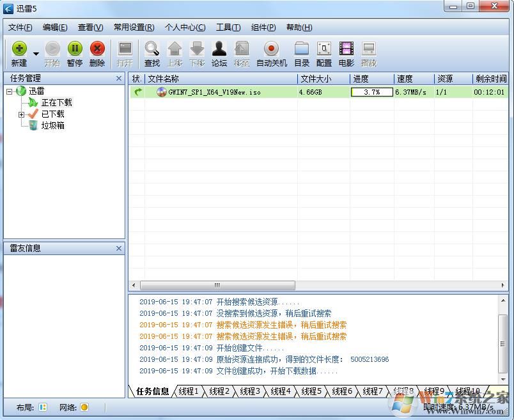Collapse the 迅雷 tree root node
514x420 pixels.
(9, 91)
